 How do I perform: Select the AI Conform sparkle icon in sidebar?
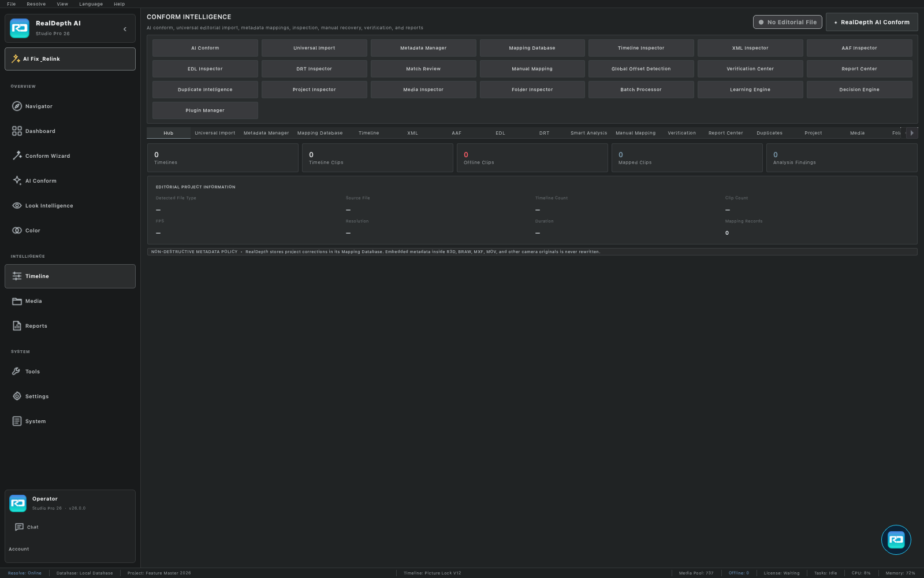(x=17, y=181)
